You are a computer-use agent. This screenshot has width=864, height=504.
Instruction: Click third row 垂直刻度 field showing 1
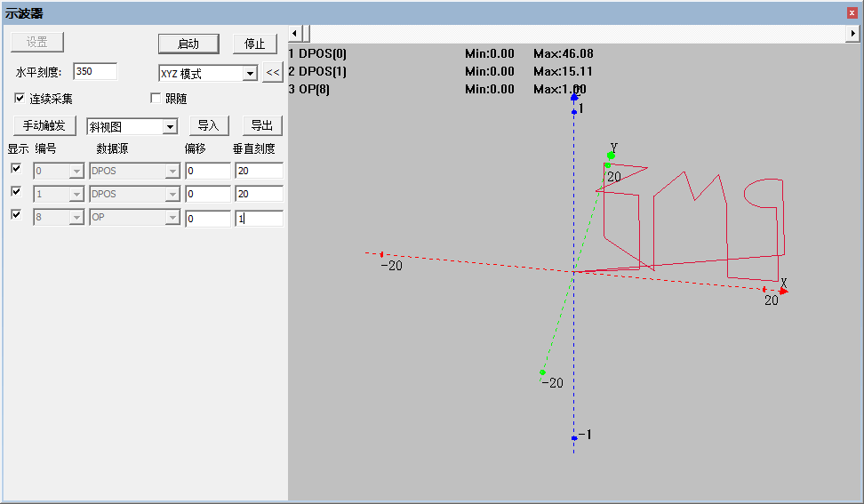[259, 218]
